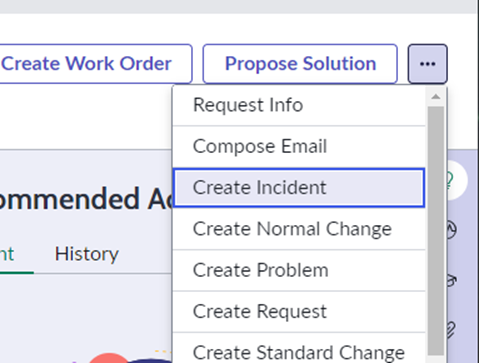Viewport: 479px width, 363px height.
Task: Open the lightbulb Agent Assist sidebar icon
Action: pos(452,180)
